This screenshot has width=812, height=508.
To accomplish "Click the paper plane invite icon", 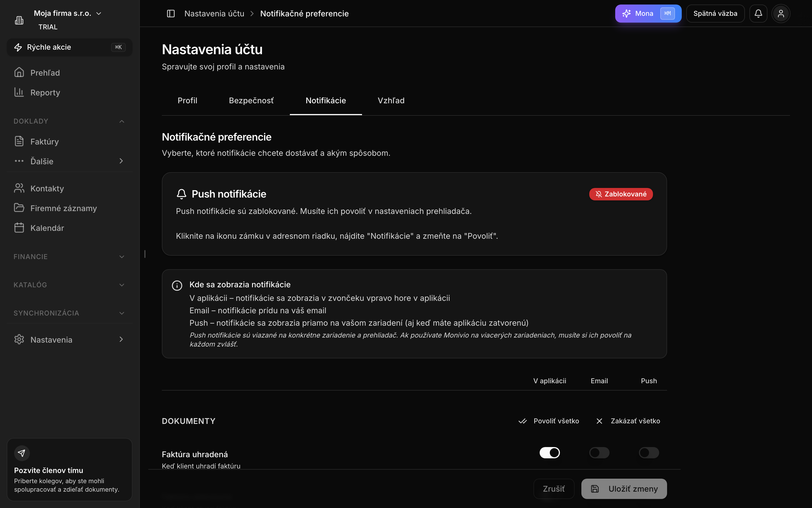I will [x=22, y=453].
